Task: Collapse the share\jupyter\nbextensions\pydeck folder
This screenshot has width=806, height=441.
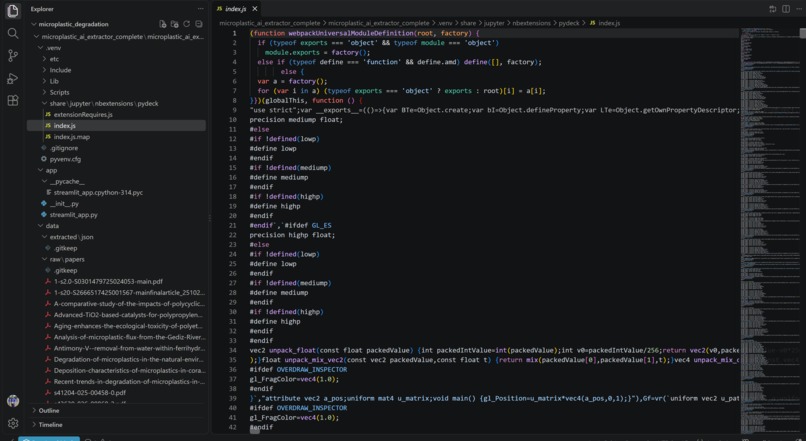Action: pyautogui.click(x=44, y=103)
